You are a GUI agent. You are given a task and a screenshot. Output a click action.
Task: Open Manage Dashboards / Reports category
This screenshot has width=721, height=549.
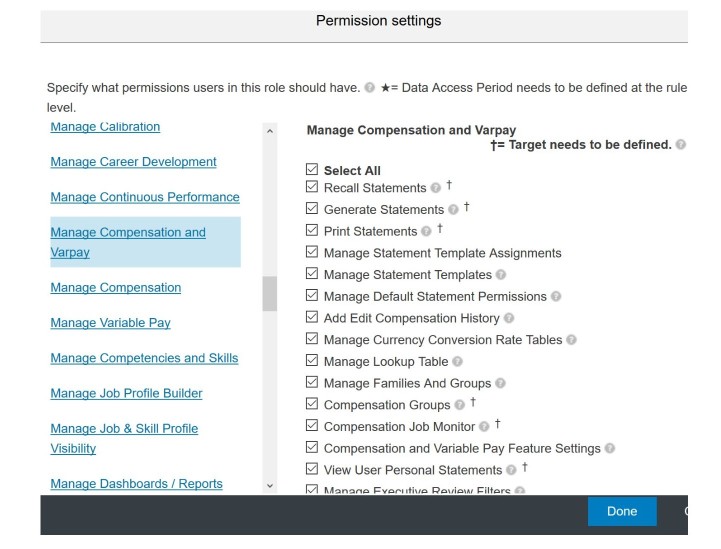point(137,484)
